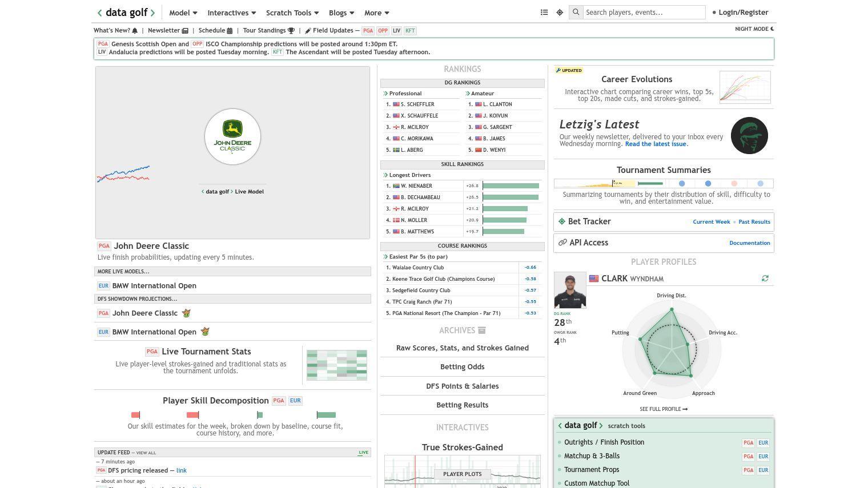
Task: Click the magnifying glass search icon
Action: (x=576, y=12)
